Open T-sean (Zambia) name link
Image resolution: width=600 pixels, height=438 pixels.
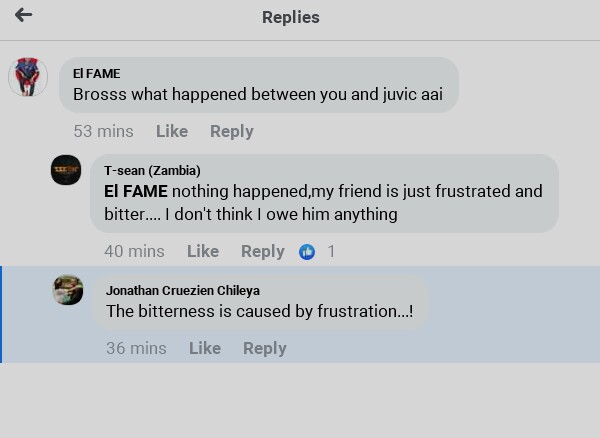[x=152, y=170]
